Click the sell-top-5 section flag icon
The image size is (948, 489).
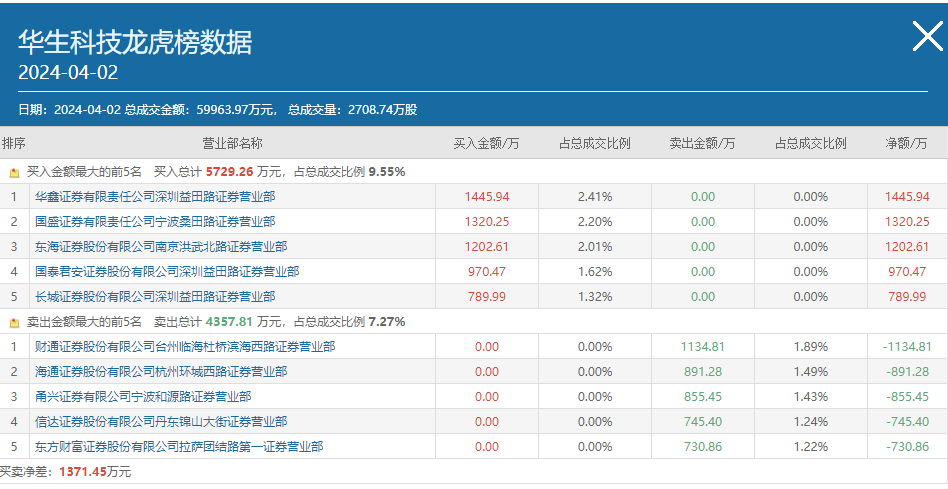coord(15,323)
